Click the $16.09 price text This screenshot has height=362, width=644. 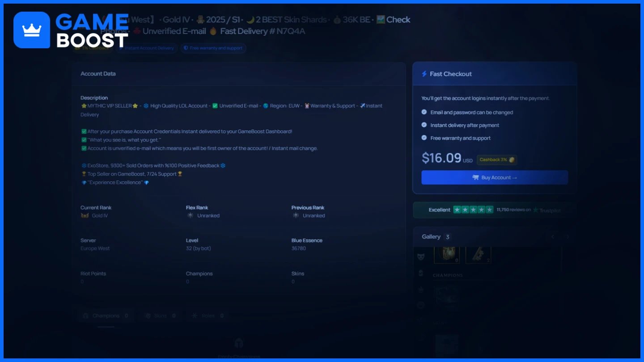tap(441, 158)
